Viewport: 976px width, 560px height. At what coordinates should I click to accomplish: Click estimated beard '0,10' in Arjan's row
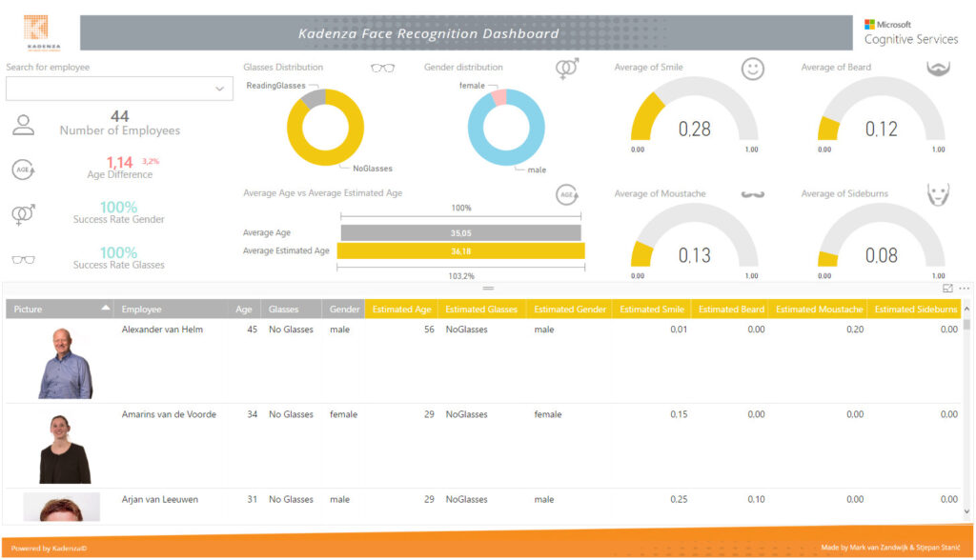756,500
